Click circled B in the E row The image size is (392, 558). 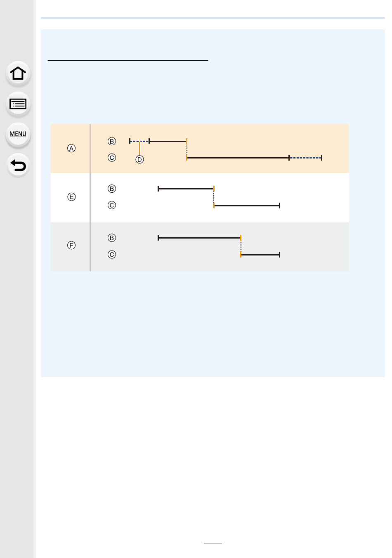tap(112, 189)
